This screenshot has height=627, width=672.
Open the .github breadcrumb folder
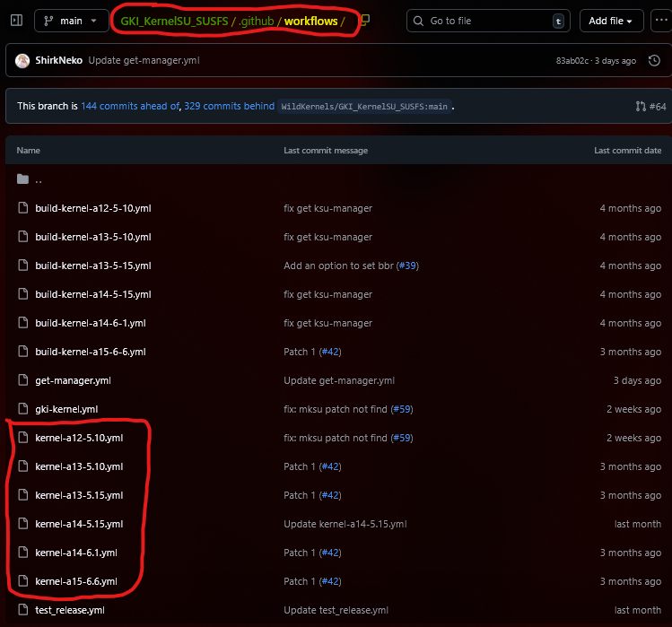tap(256, 21)
